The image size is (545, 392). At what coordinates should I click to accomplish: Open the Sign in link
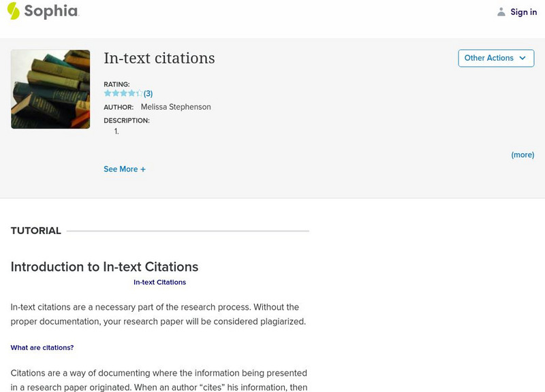523,12
